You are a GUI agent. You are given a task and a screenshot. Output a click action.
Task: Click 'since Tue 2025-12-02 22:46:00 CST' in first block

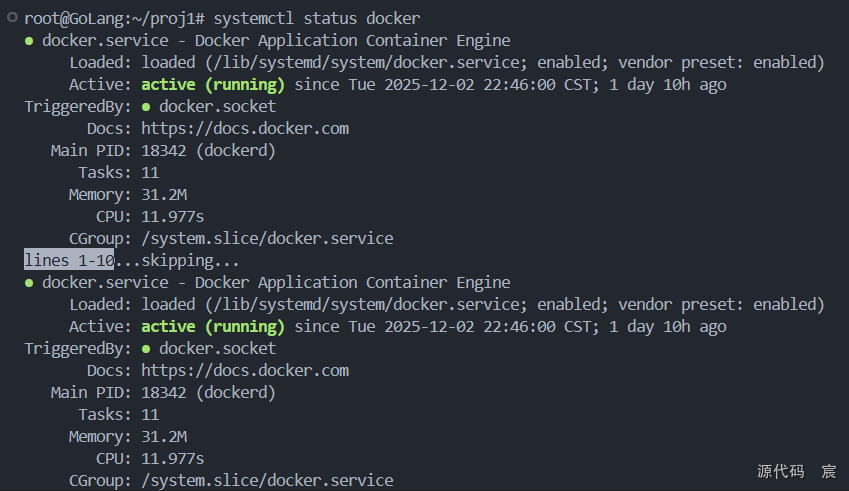442,85
